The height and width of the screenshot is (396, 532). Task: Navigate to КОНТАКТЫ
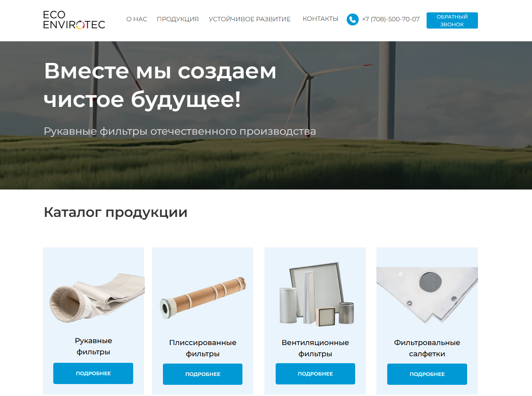point(320,19)
